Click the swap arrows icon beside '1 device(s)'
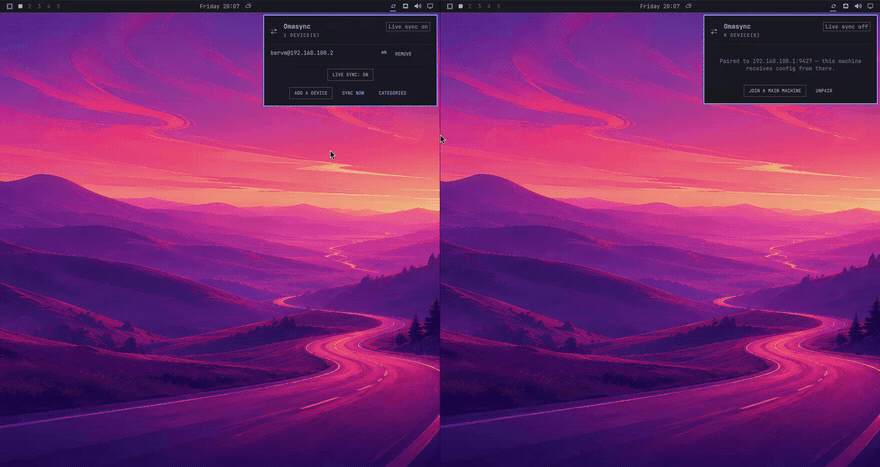 (274, 31)
